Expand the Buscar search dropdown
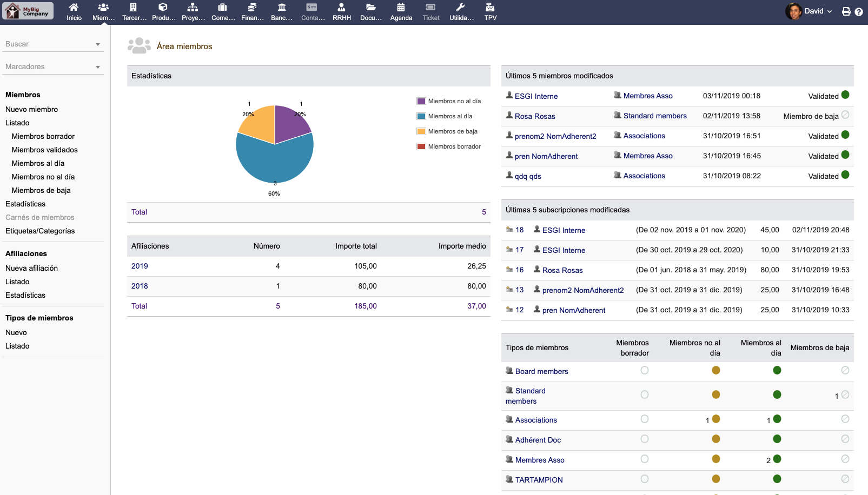 [x=98, y=44]
